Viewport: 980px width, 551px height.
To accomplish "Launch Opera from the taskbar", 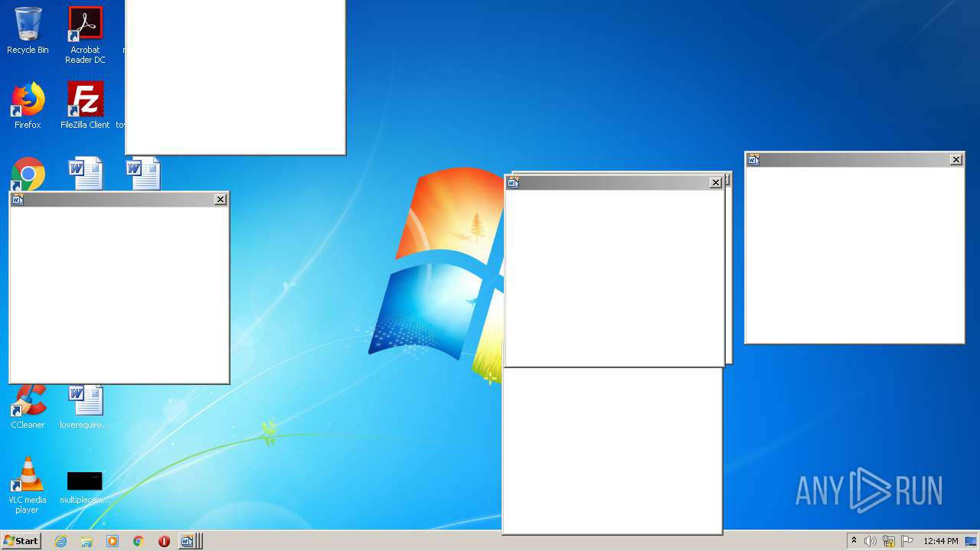I will 164,541.
